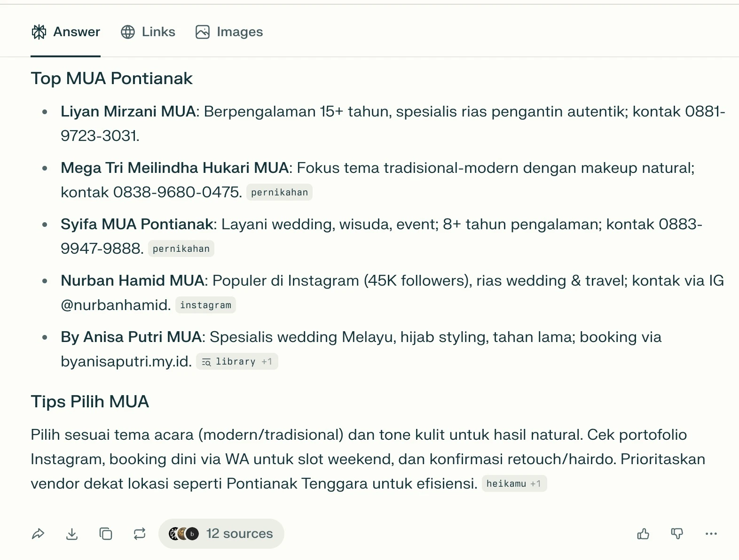
Task: Expand the heikamu +1 source citation
Action: pos(514,483)
